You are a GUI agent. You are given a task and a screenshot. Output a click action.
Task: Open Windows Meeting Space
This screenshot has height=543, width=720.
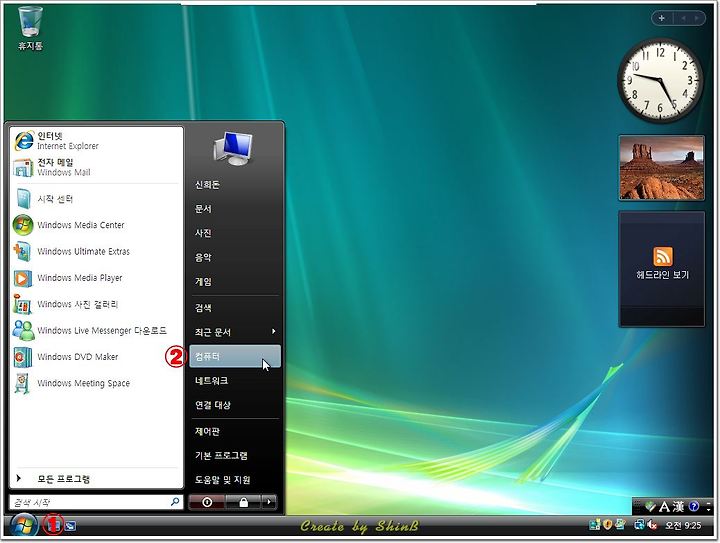(x=94, y=383)
